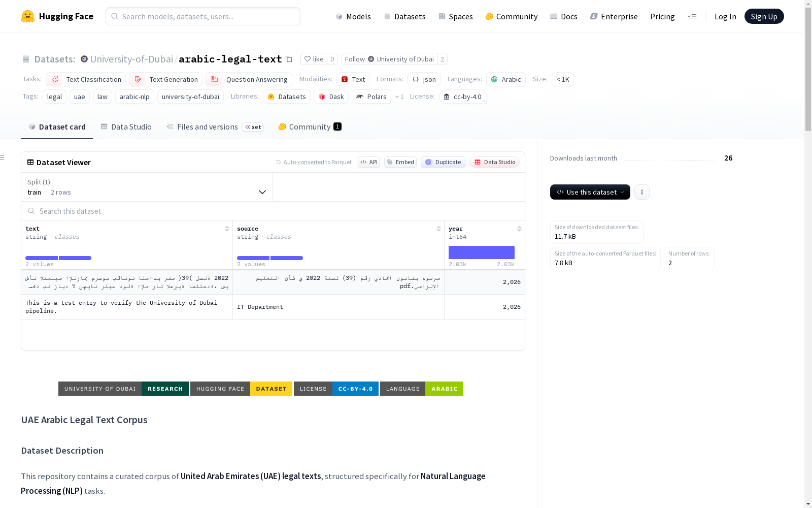Switch to the Data Studio tab
The height and width of the screenshot is (508, 812).
(x=126, y=127)
